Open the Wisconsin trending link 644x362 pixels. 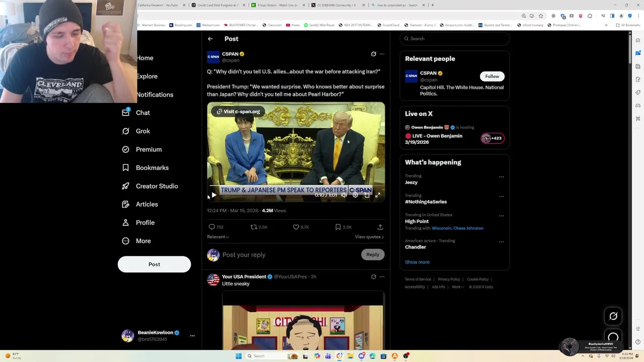pos(441,228)
